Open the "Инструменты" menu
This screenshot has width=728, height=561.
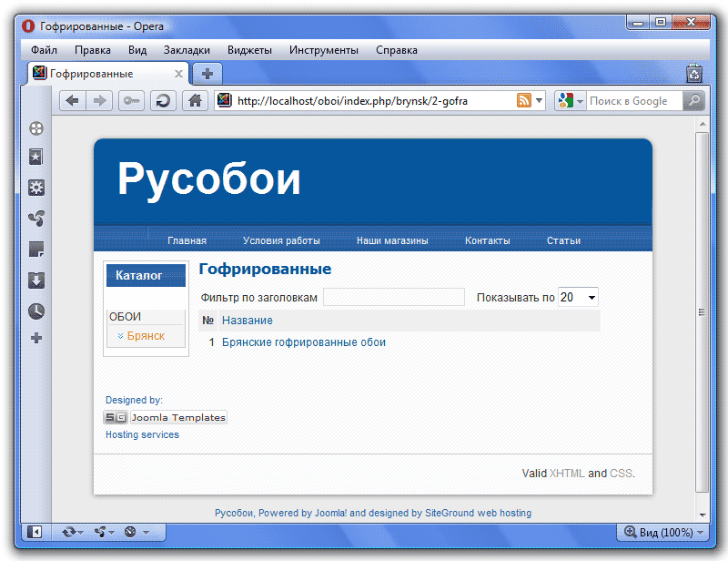pyautogui.click(x=323, y=50)
